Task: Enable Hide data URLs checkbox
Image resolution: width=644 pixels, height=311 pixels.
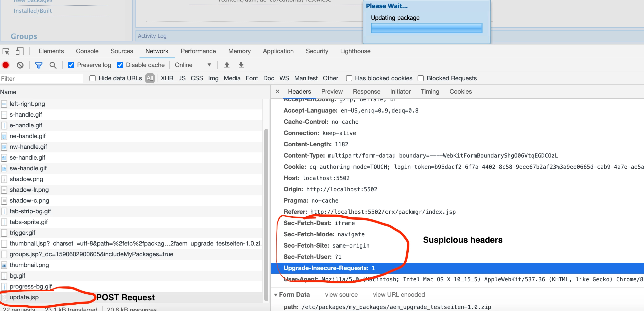Action: pos(93,78)
